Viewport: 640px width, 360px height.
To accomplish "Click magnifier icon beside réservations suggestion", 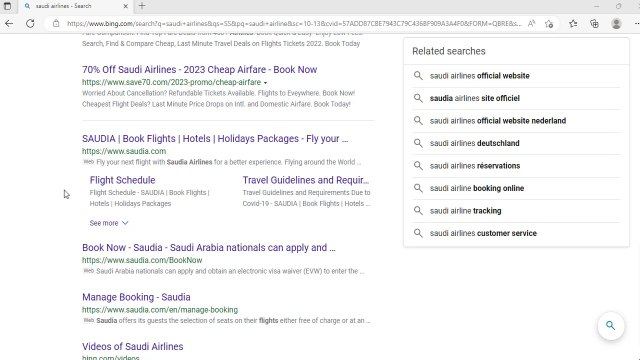I will (418, 165).
